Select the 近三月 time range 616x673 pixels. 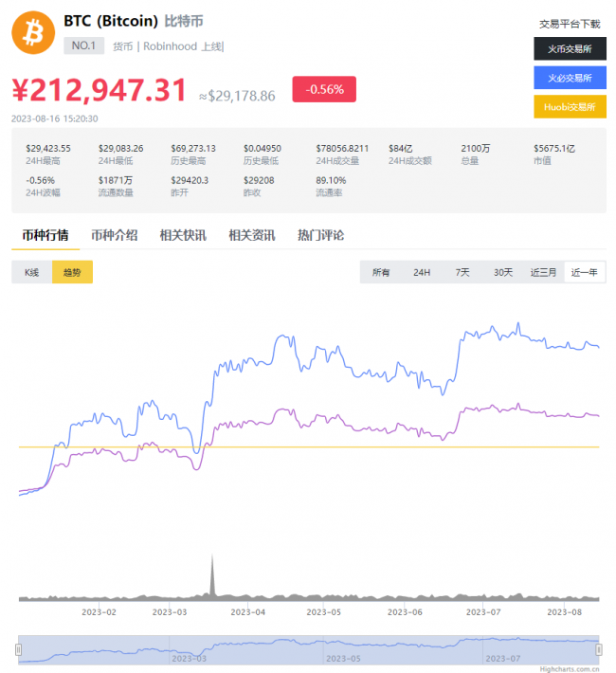[544, 272]
